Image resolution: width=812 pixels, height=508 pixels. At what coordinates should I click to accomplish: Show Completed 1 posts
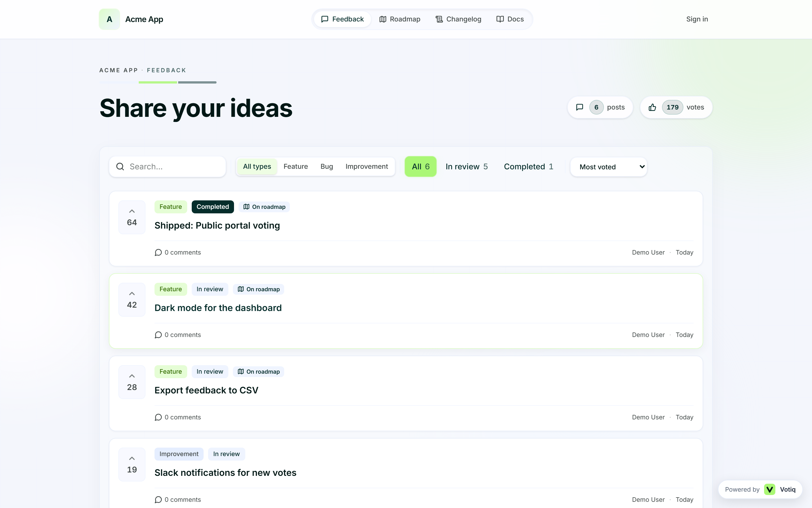pyautogui.click(x=528, y=167)
